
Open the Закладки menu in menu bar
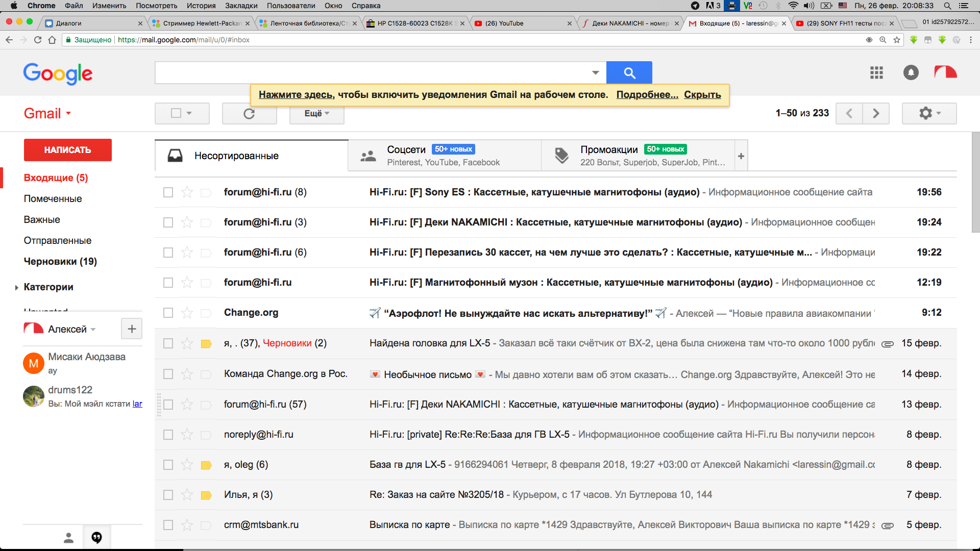tap(241, 6)
